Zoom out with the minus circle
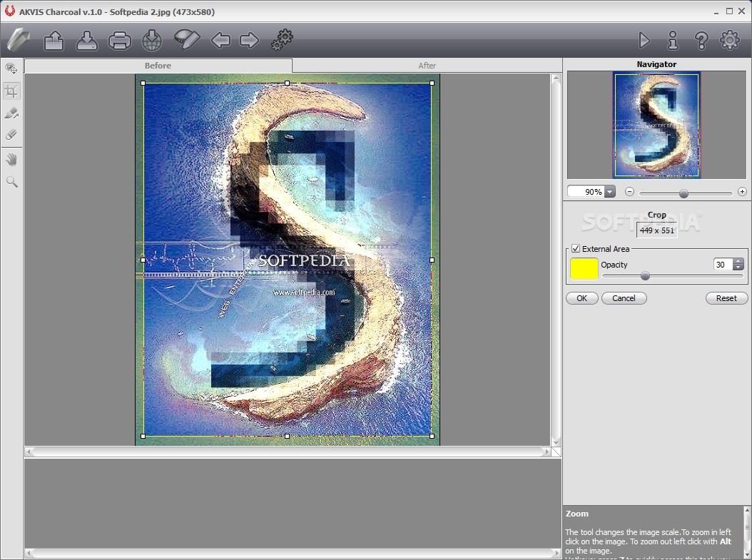The height and width of the screenshot is (560, 752). (630, 192)
